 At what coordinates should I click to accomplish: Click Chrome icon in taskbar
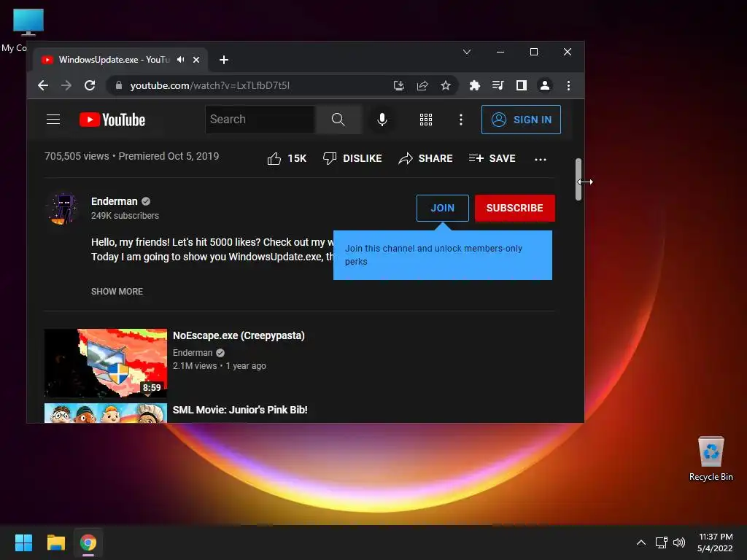[x=88, y=542]
